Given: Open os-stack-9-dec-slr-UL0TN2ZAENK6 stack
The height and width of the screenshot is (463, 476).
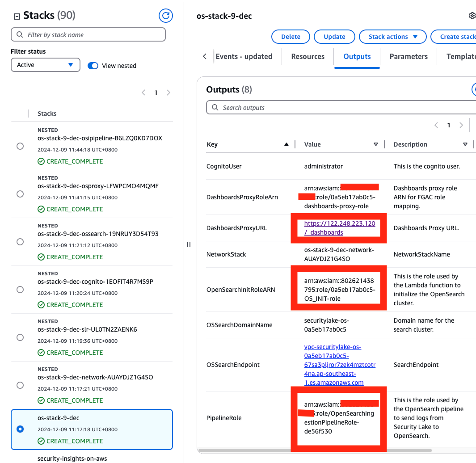Looking at the screenshot, I should pyautogui.click(x=87, y=329).
